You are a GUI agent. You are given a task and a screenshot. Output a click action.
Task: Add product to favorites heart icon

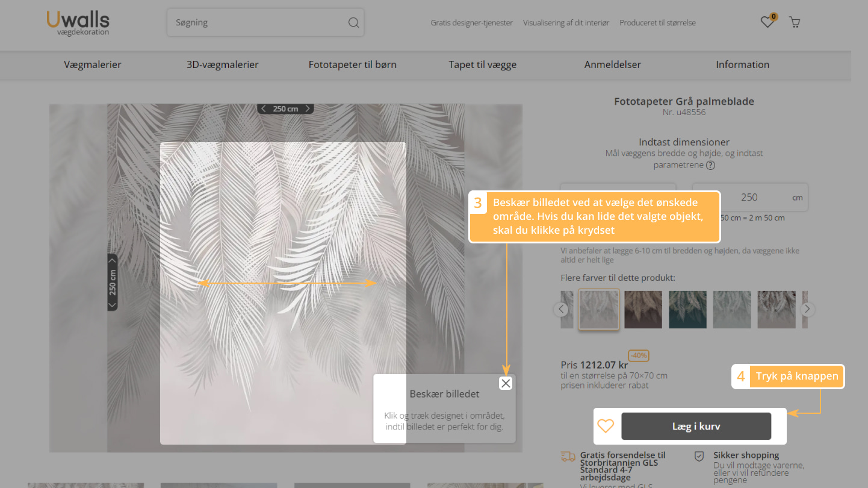pyautogui.click(x=606, y=426)
